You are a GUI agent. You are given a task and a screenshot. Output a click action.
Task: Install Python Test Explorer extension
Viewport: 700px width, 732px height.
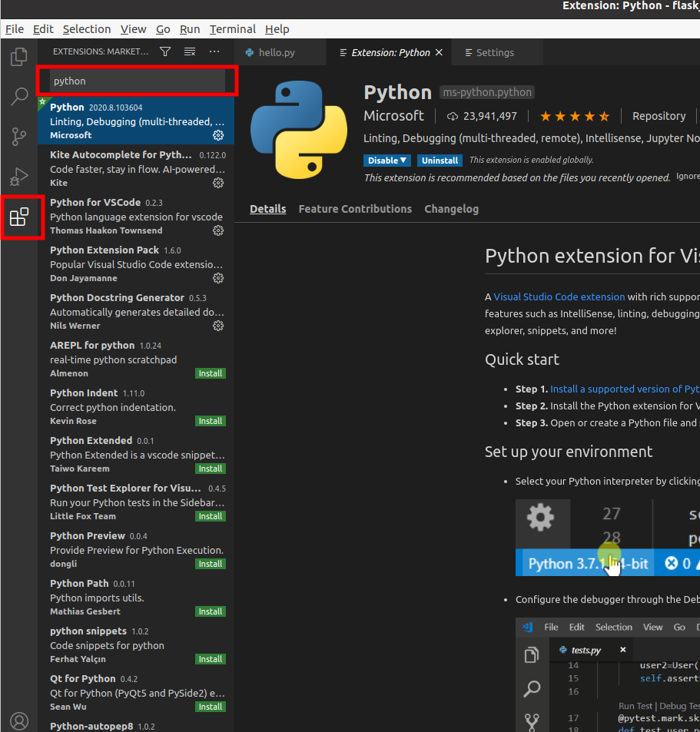[x=210, y=516]
